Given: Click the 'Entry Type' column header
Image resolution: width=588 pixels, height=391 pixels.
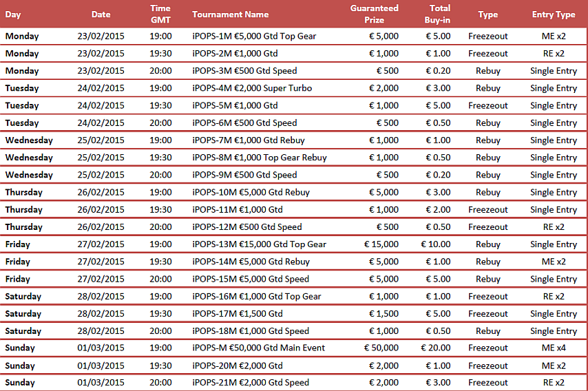Looking at the screenshot, I should (554, 14).
